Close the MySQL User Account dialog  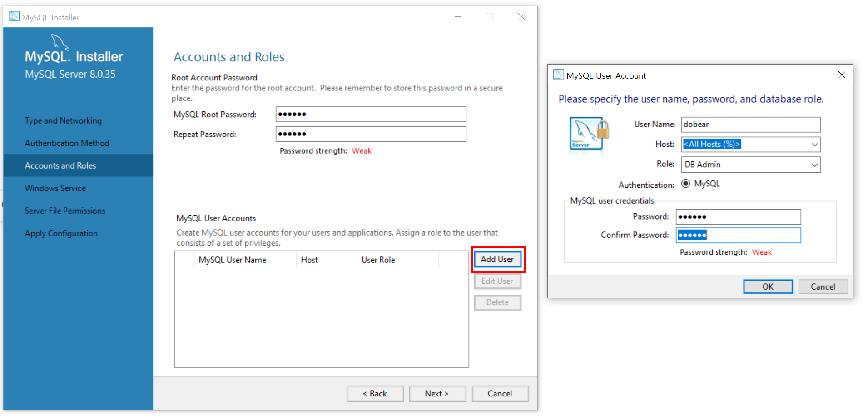(842, 75)
